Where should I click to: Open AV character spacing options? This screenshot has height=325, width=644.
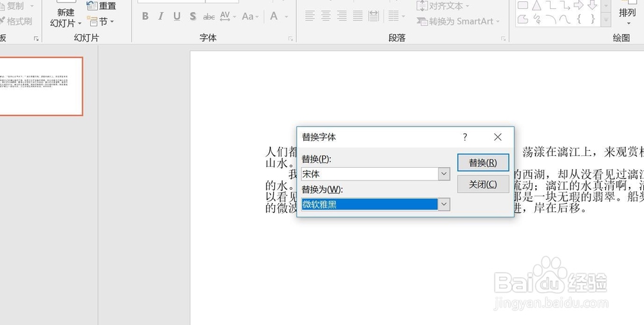(227, 16)
